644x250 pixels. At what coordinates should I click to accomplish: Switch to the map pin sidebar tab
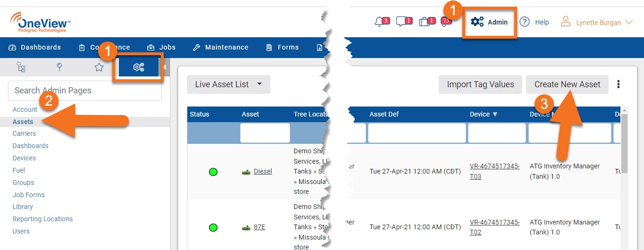[59, 67]
